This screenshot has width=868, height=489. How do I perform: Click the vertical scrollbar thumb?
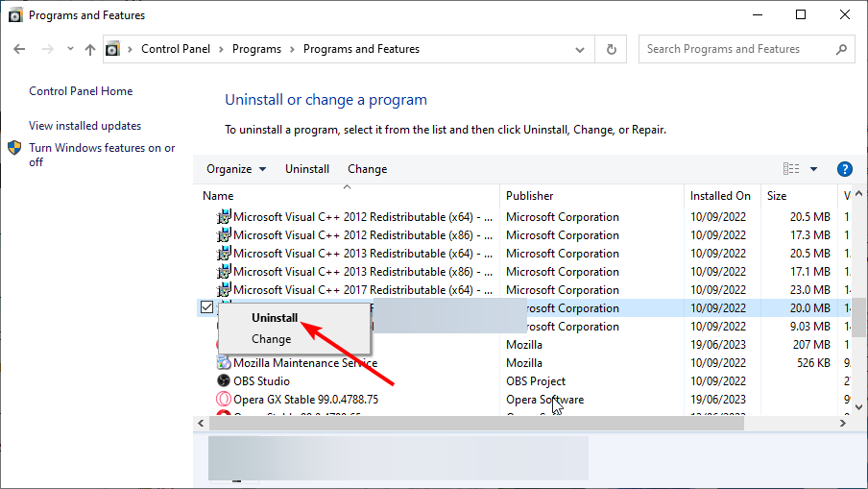[x=858, y=317]
